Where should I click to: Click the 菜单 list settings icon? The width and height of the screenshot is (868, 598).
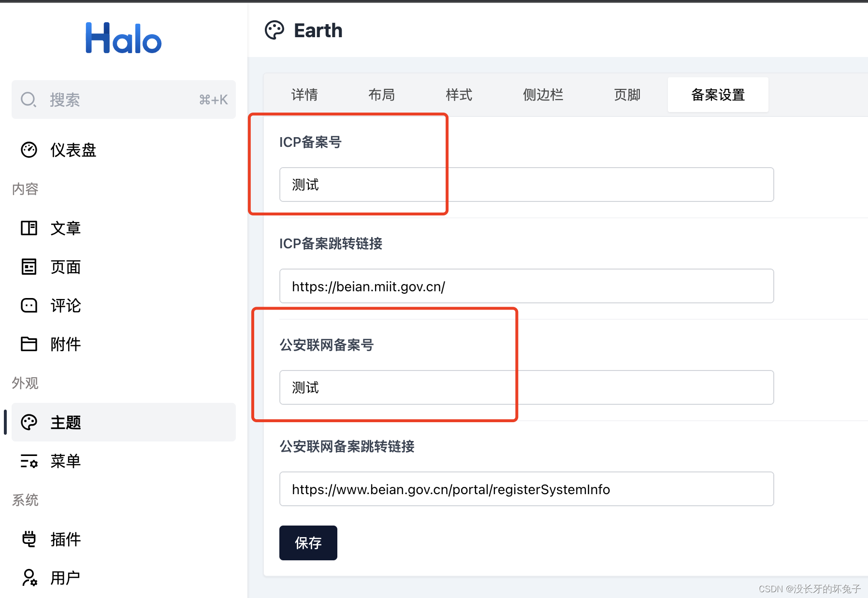click(x=29, y=461)
